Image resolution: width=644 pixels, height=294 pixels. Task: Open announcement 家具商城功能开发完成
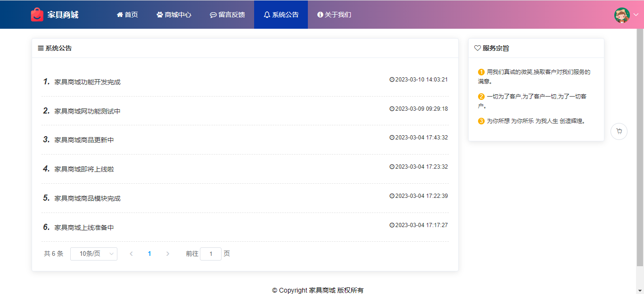click(x=87, y=82)
